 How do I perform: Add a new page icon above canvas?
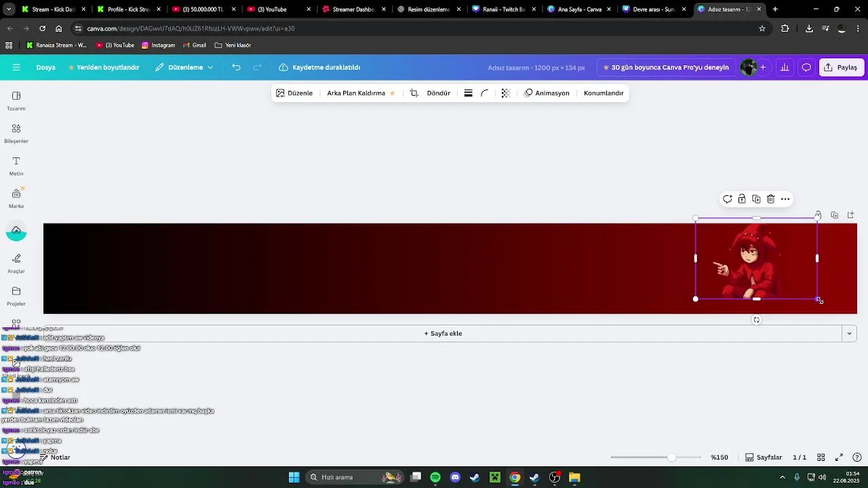851,215
